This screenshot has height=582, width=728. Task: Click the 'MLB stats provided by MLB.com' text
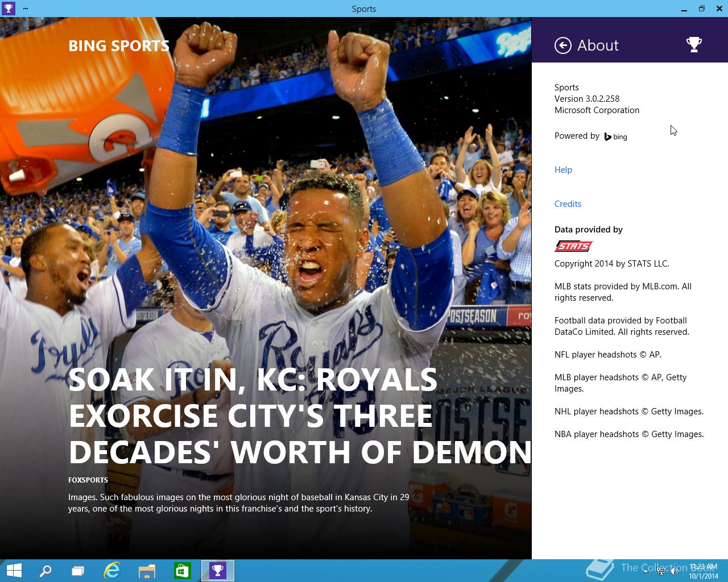coord(623,292)
